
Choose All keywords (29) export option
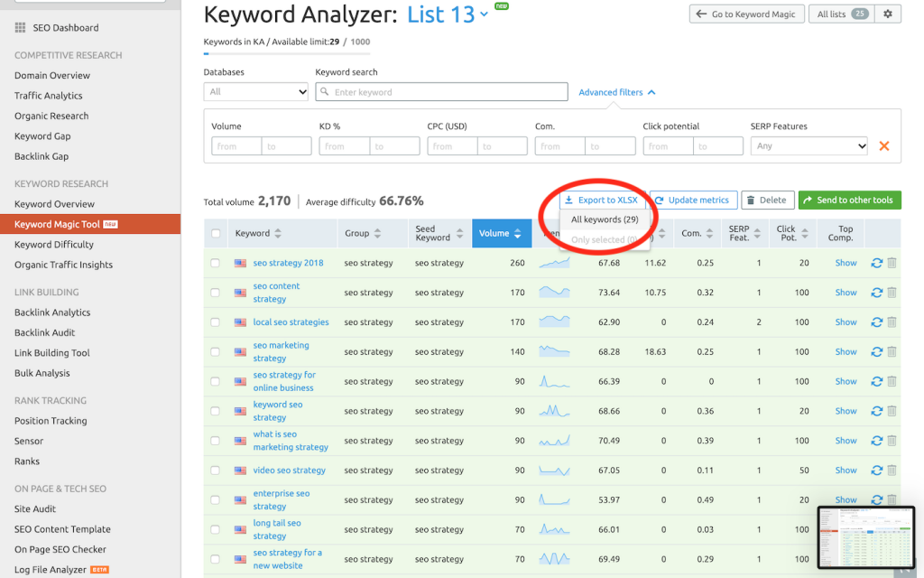point(605,219)
